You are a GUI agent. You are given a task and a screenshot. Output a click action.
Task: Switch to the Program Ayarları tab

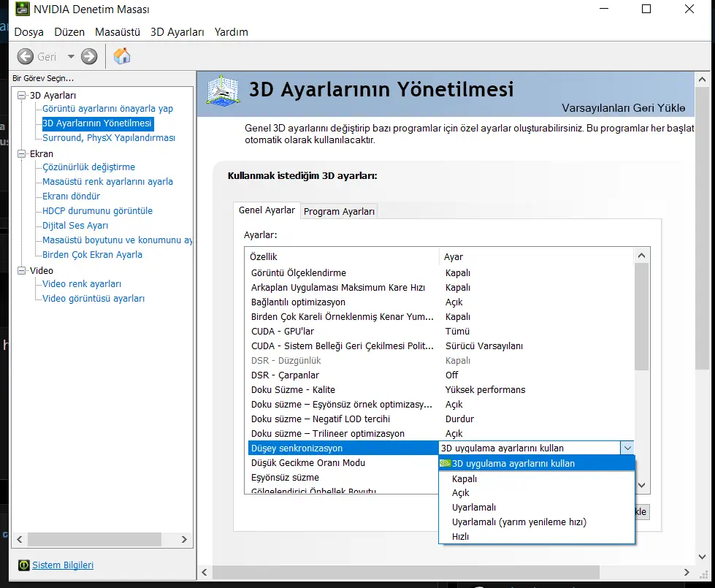pos(339,211)
